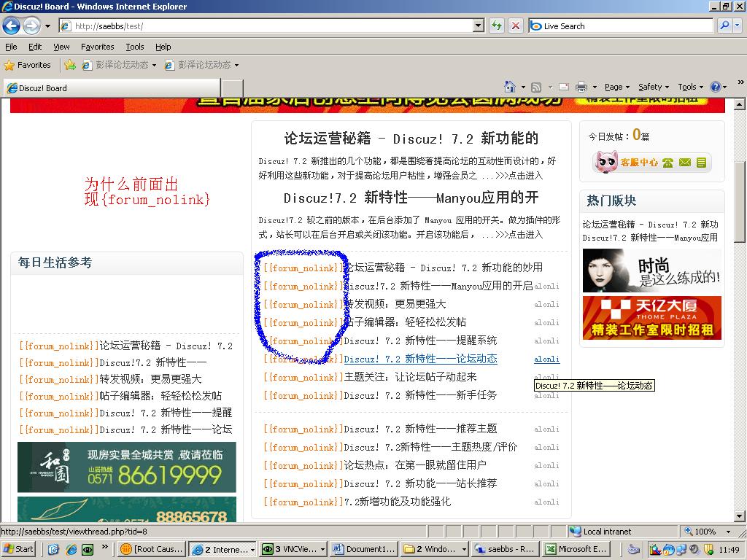Image resolution: width=747 pixels, height=560 pixels.
Task: Open the Microsoft Excel taskbar item
Action: pyautogui.click(x=578, y=549)
